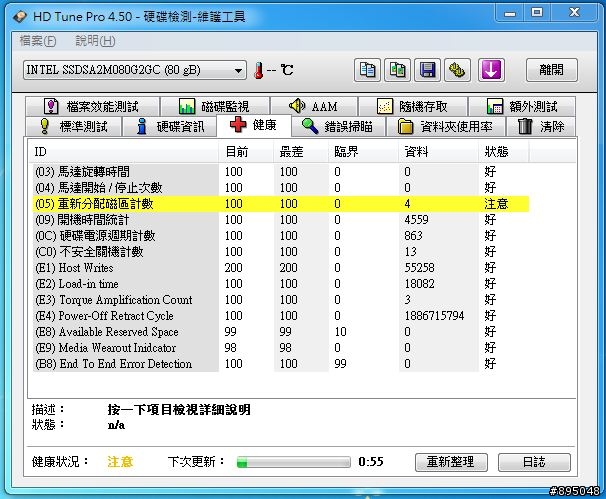Screen dimensions: 606x499
Task: Select the (E3) Torque Amplification Count row
Action: [x=281, y=300]
